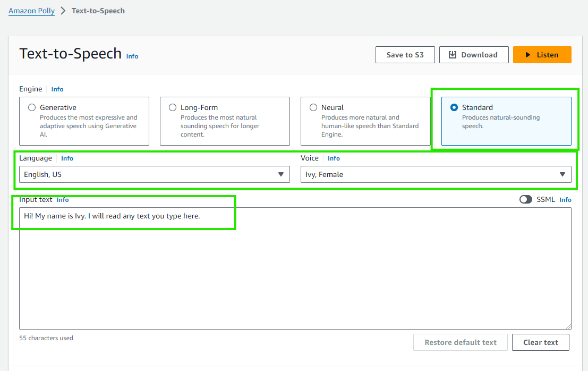This screenshot has height=371, width=588.
Task: Toggle the SSML switch
Action: (x=526, y=199)
